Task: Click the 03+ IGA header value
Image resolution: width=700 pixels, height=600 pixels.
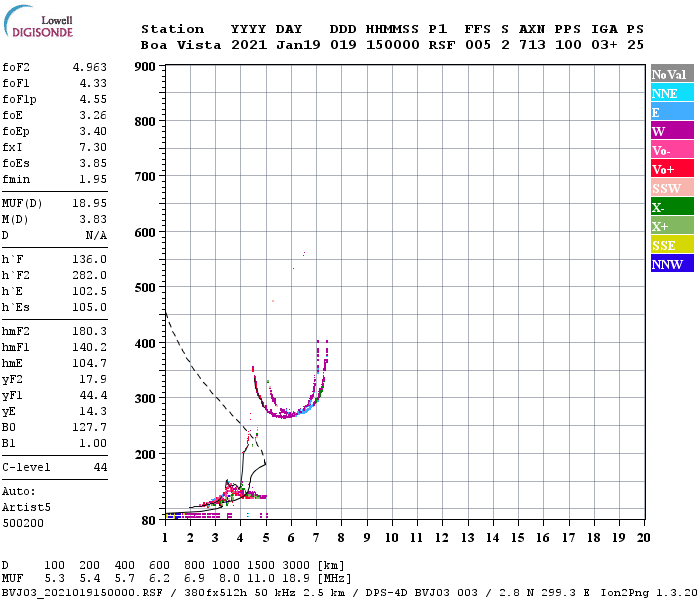Action: click(604, 45)
